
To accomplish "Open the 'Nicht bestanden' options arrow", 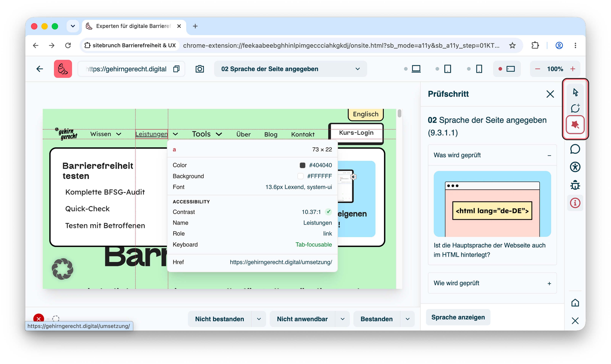I will click(x=259, y=319).
